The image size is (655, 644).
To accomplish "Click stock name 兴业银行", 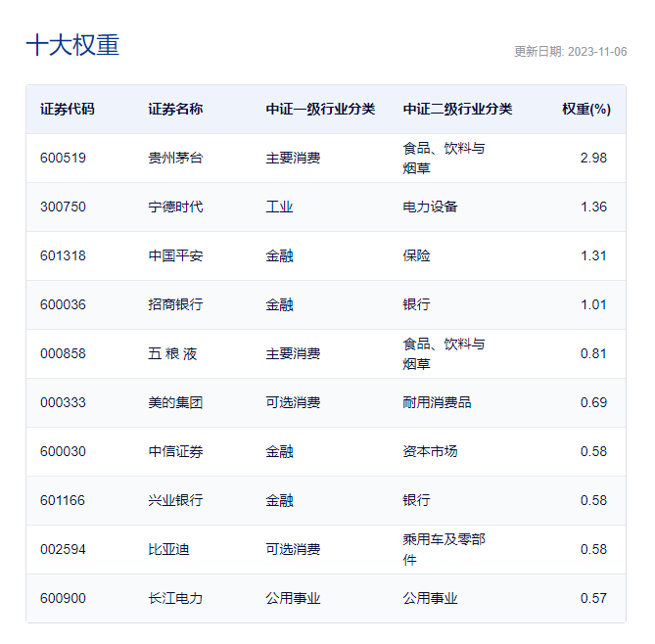I will [175, 500].
